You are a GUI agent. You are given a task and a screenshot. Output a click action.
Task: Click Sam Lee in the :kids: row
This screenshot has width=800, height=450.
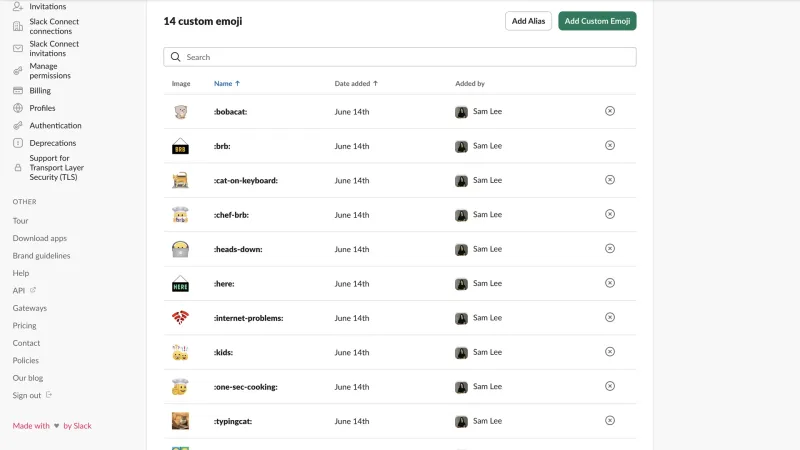tap(487, 352)
